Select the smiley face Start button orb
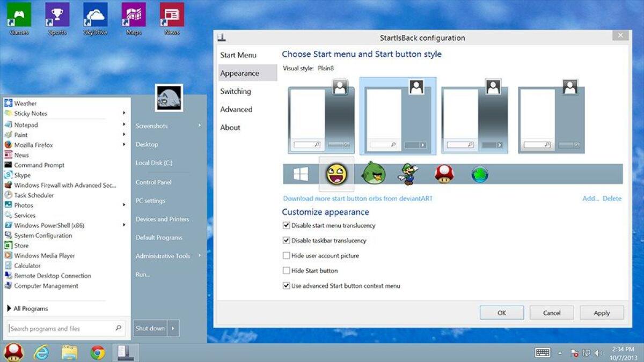The image size is (644, 362). click(x=336, y=173)
